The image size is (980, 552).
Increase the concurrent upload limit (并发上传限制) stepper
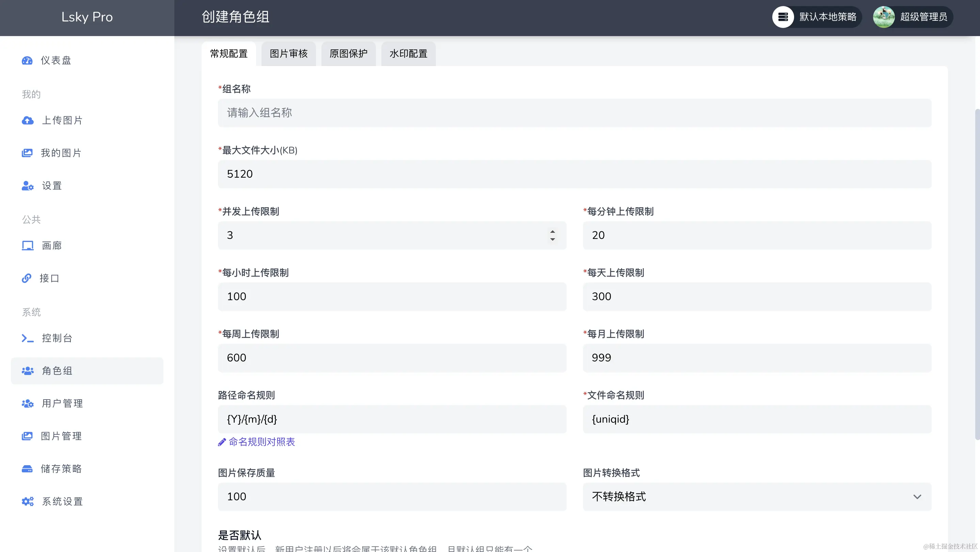pos(552,231)
